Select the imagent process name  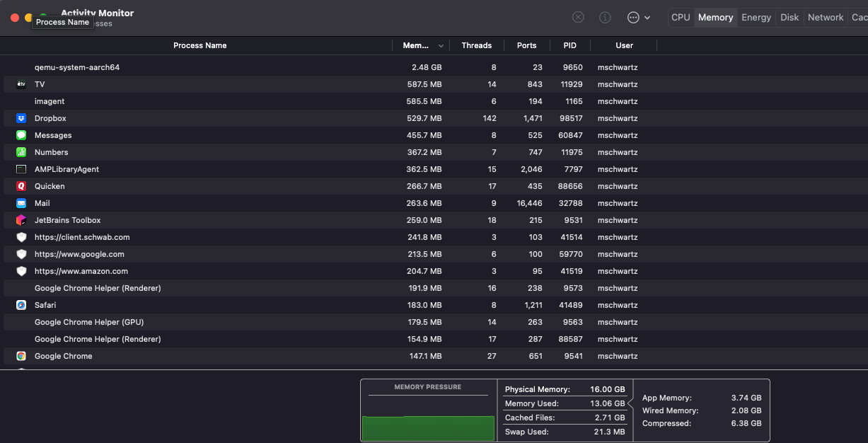point(50,101)
